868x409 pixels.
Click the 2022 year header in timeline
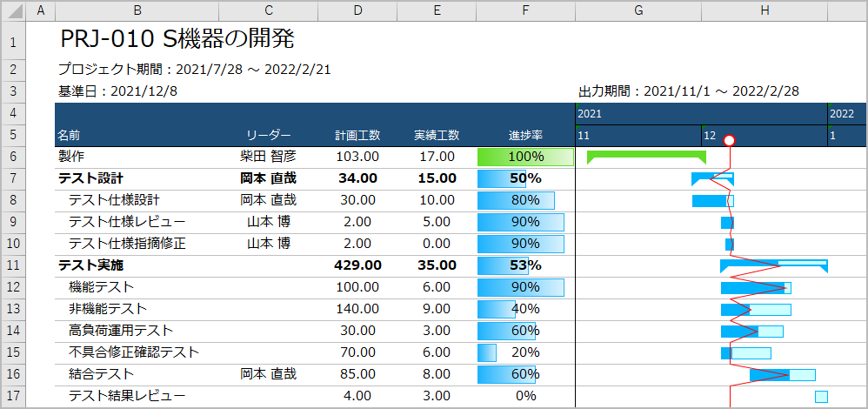point(841,114)
